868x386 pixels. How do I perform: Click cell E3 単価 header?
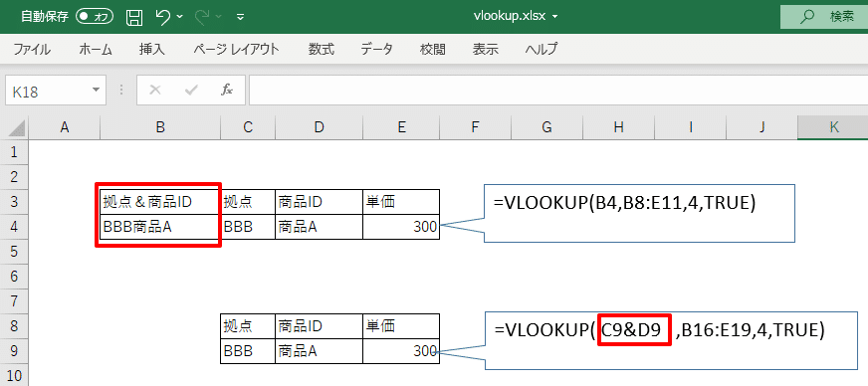[401, 202]
